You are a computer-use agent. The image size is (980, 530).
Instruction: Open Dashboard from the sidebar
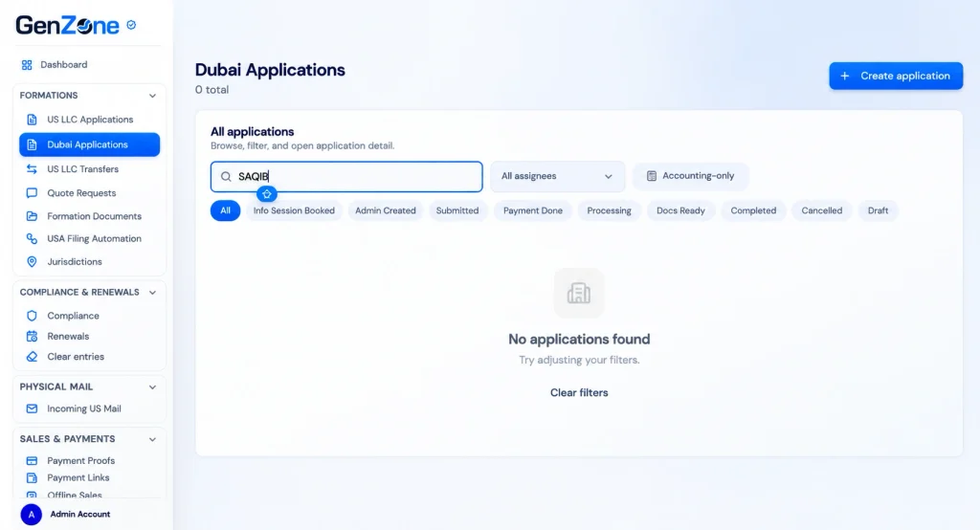click(x=64, y=65)
